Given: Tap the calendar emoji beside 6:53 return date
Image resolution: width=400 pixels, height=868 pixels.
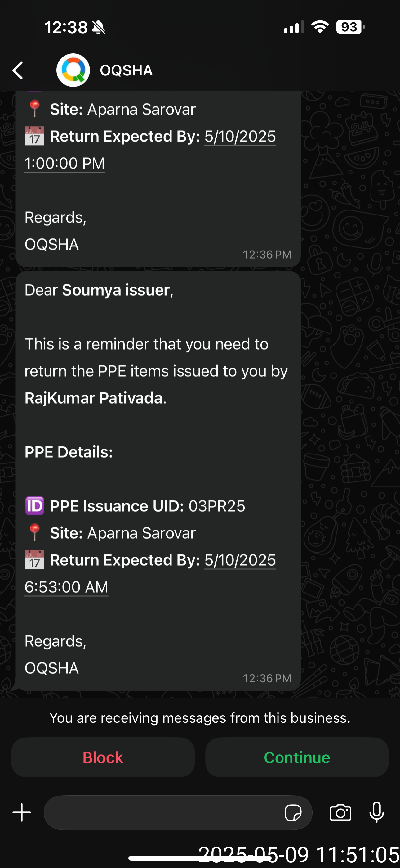Looking at the screenshot, I should pos(35,560).
